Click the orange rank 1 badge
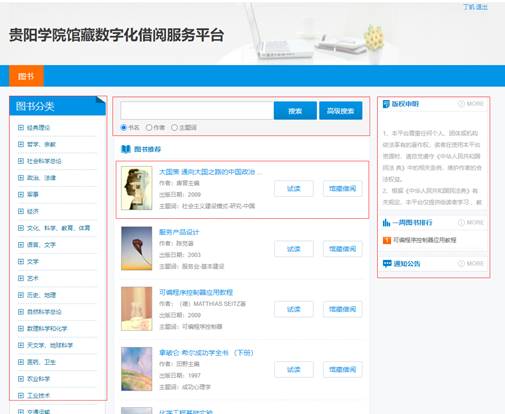 387,240
